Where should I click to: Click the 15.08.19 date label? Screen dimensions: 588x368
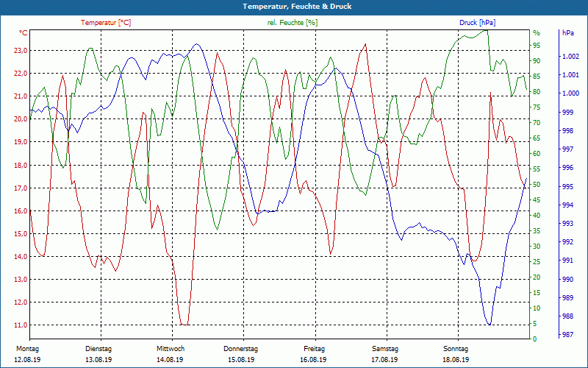point(241,360)
